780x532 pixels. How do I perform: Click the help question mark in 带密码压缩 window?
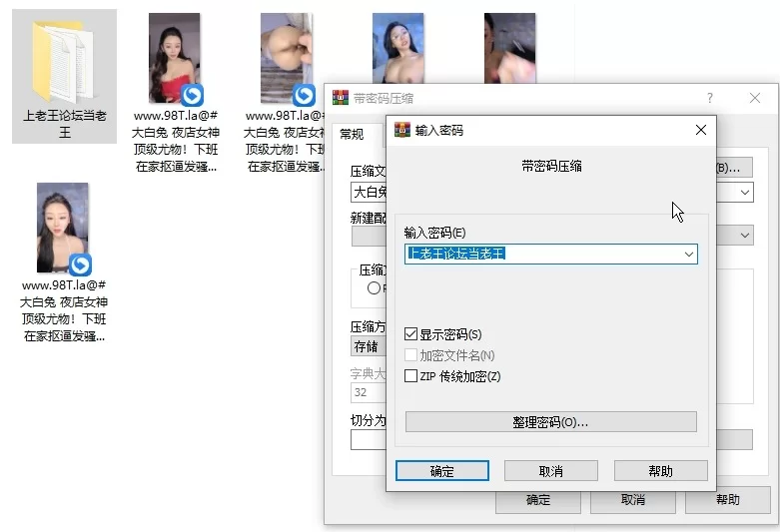click(x=710, y=98)
